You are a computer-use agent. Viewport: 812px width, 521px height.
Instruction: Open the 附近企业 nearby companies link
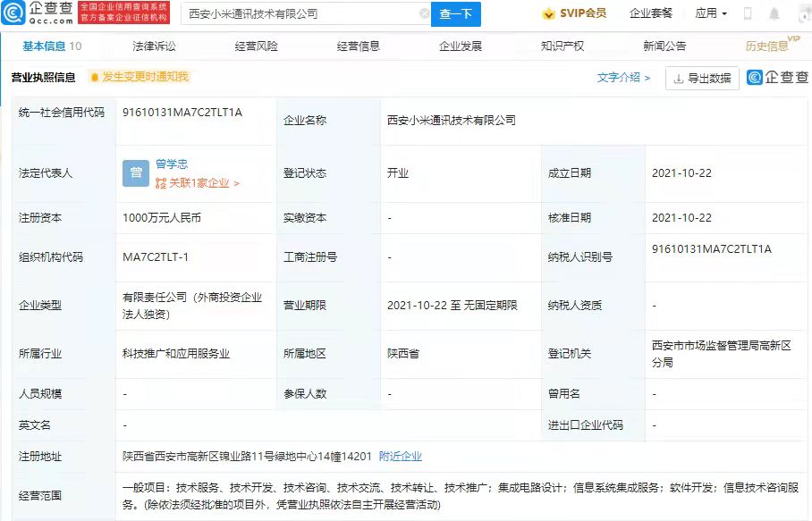tap(401, 457)
